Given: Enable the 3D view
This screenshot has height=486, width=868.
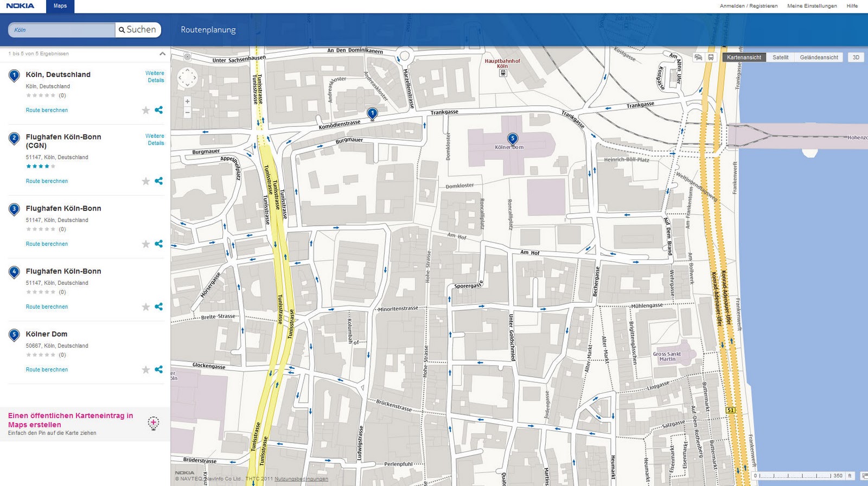Looking at the screenshot, I should (856, 57).
